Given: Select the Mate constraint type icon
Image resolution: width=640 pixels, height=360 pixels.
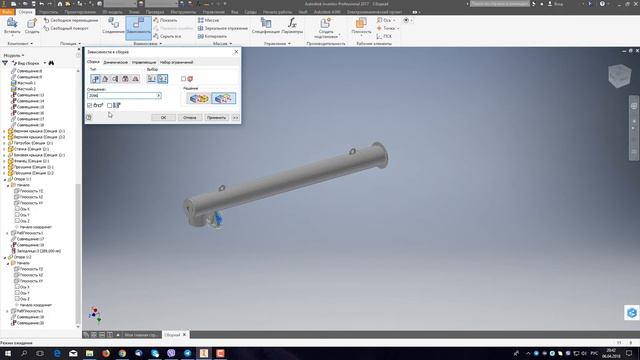Looking at the screenshot, I should (x=95, y=79).
